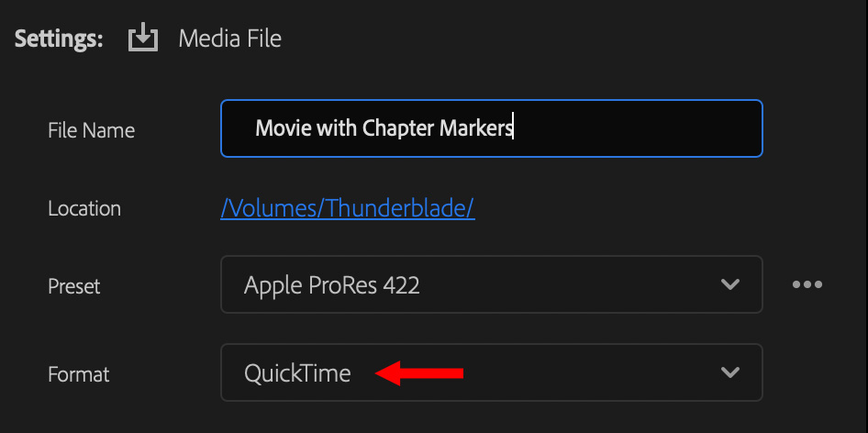Image resolution: width=868 pixels, height=433 pixels.
Task: Click the red arrow pointing at QuickTime
Action: [x=421, y=372]
